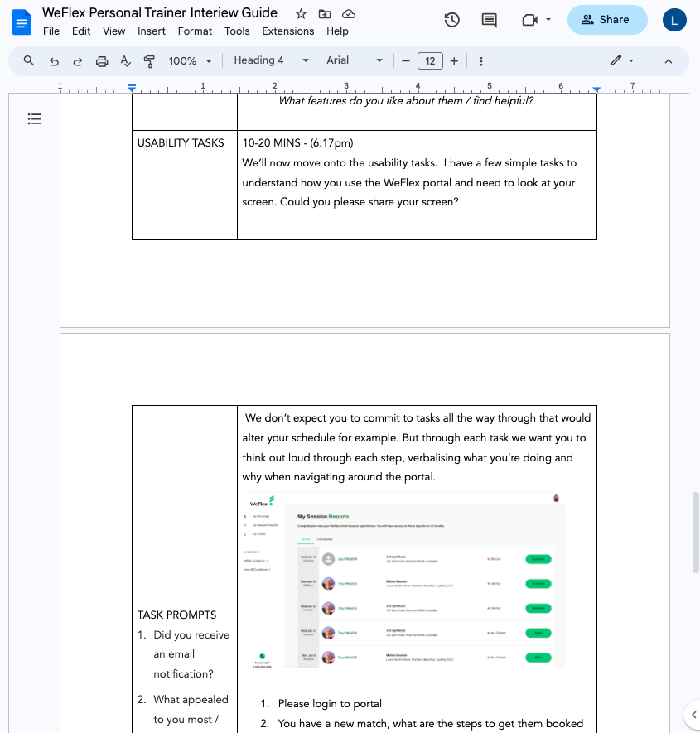Open the Arial font dropdown

pos(355,60)
